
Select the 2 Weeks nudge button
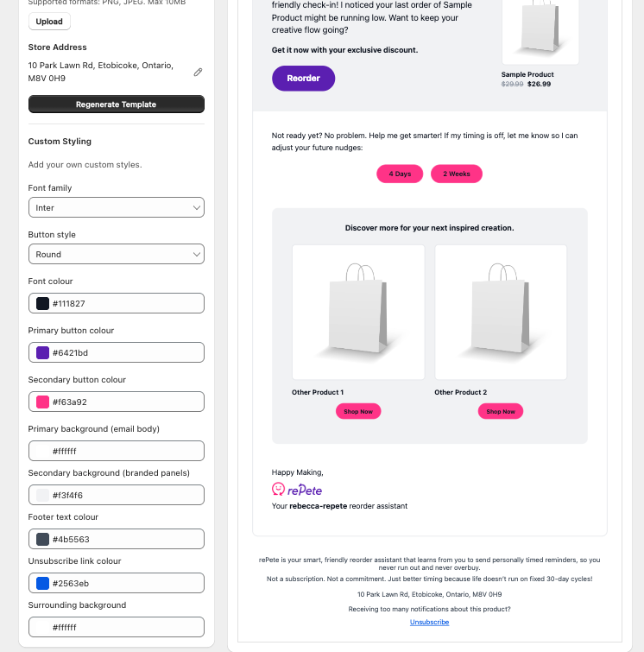click(x=457, y=174)
